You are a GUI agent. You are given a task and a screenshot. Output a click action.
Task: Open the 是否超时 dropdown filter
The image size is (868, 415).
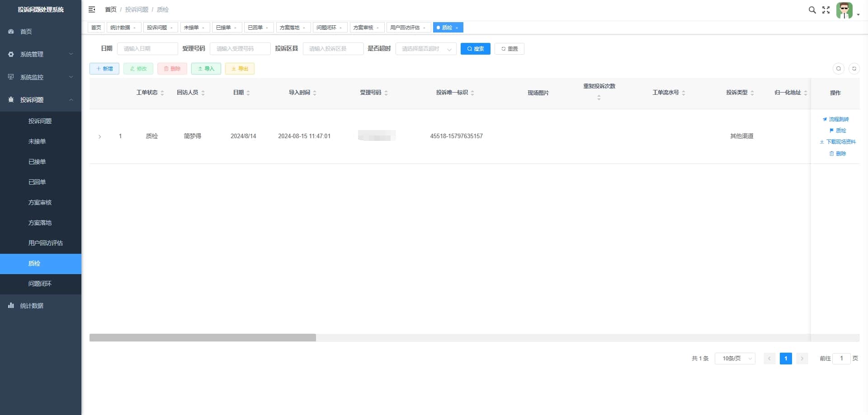point(426,49)
